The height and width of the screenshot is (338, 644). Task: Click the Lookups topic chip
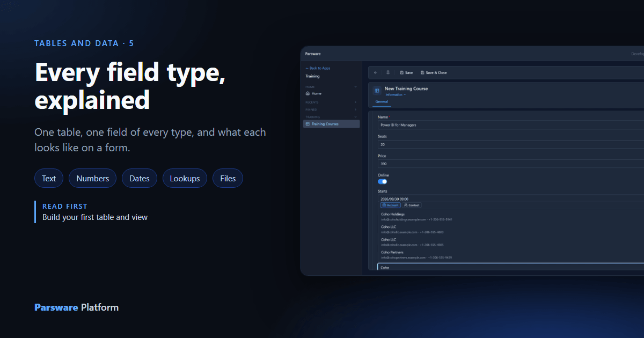[x=185, y=179]
